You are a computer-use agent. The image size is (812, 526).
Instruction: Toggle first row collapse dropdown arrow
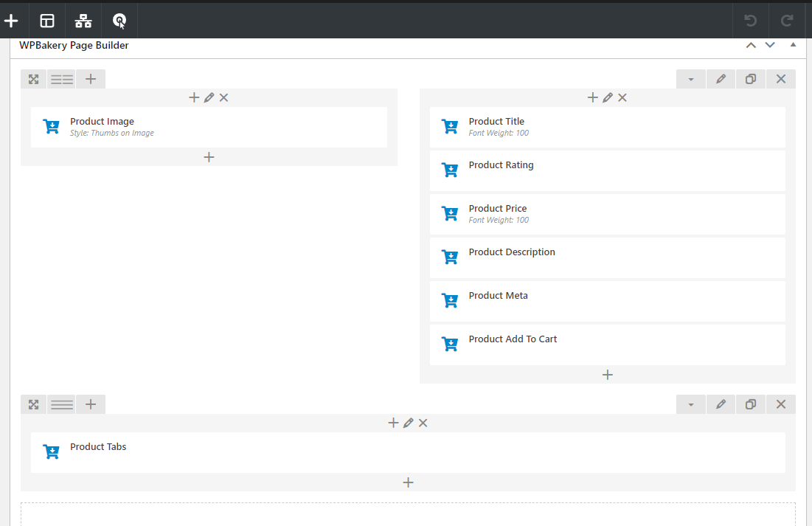(x=691, y=79)
